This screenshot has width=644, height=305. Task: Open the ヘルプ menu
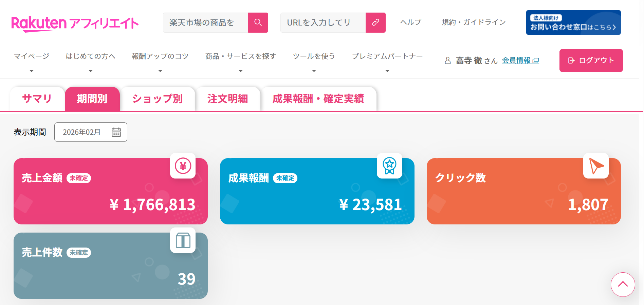[410, 22]
